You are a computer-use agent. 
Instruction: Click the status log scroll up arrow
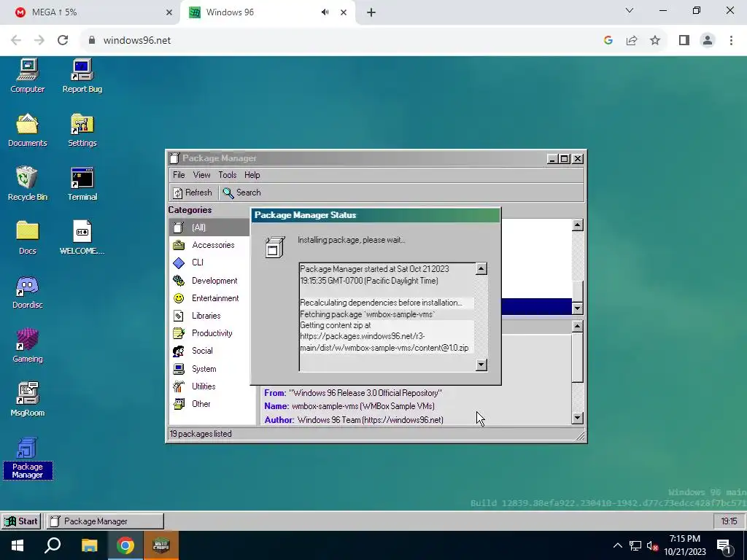[x=481, y=269]
